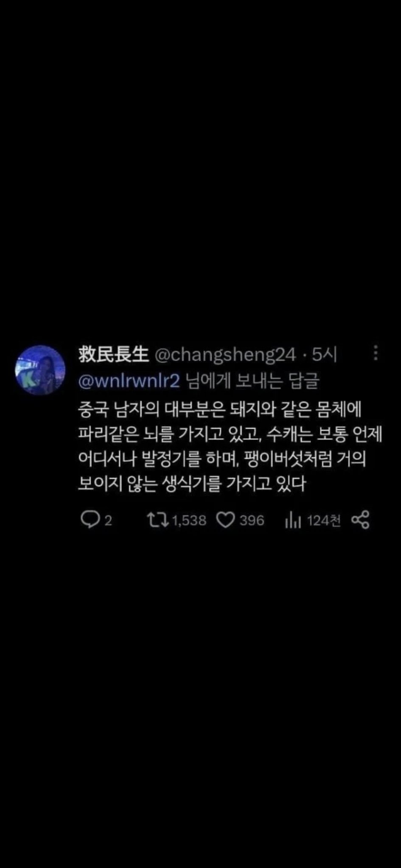Click the like count 396
Viewport: 401px width, 868px height.
click(x=252, y=520)
